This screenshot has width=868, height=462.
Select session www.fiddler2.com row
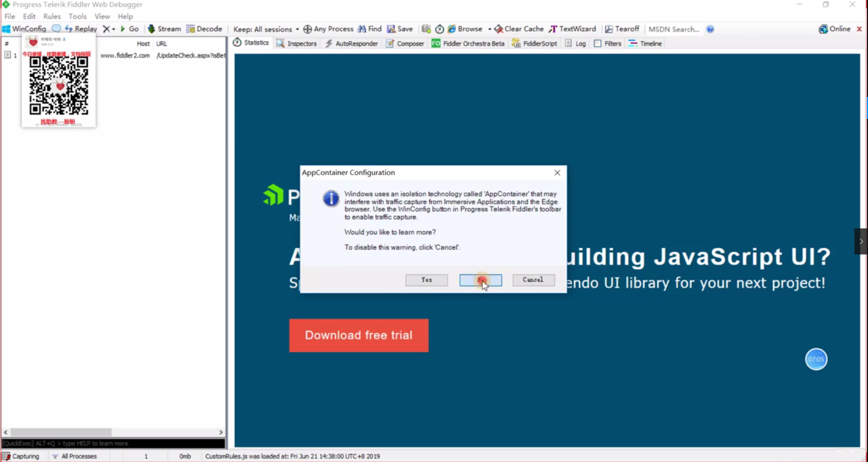(114, 55)
